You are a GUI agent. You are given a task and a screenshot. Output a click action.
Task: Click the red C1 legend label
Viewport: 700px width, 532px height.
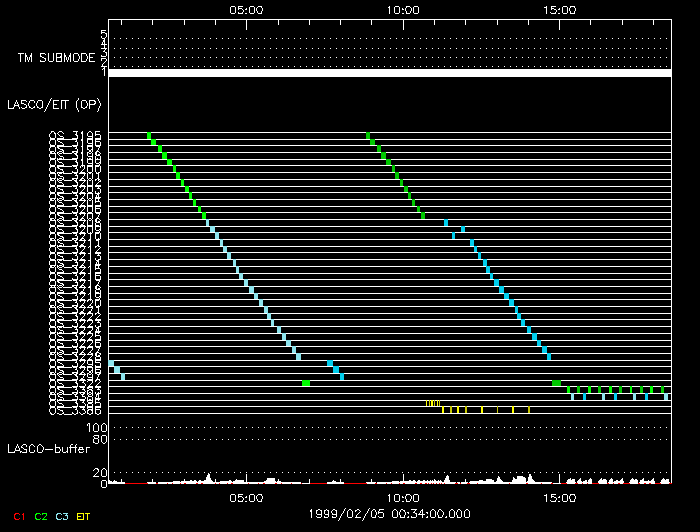pyautogui.click(x=21, y=516)
